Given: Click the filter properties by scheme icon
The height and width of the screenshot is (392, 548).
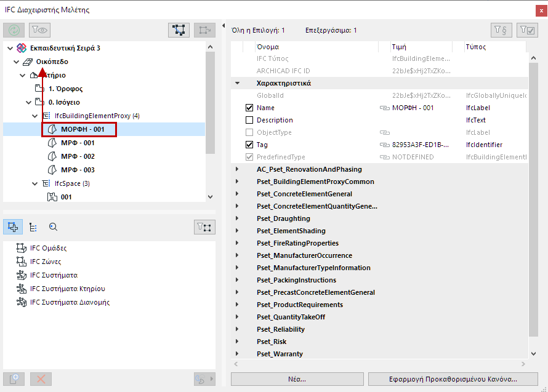Looking at the screenshot, I should tap(501, 30).
